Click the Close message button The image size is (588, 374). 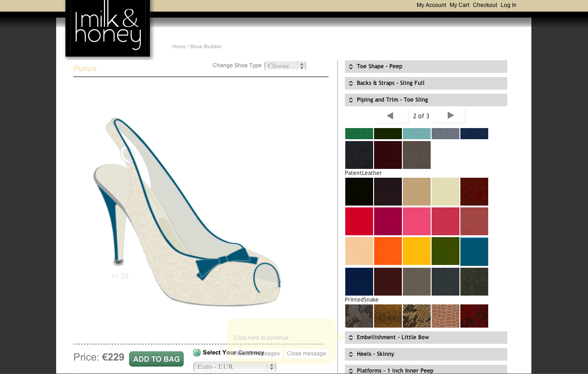306,354
